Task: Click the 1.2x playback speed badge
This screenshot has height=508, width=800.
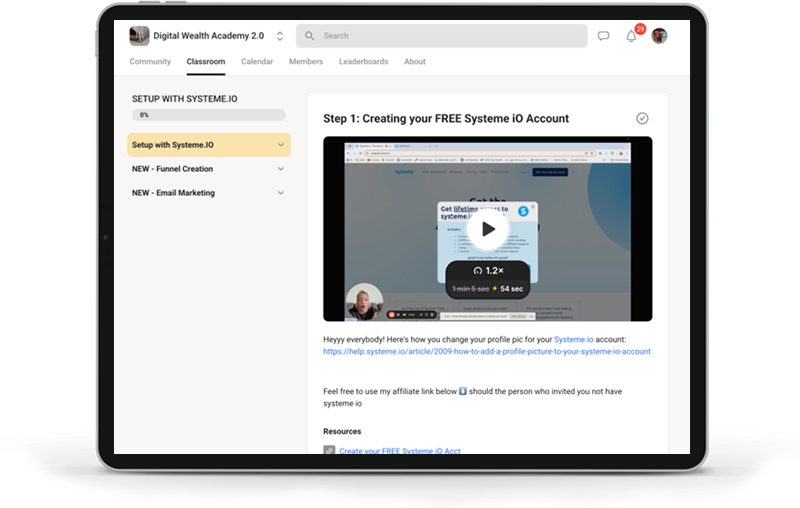Action: pos(487,271)
